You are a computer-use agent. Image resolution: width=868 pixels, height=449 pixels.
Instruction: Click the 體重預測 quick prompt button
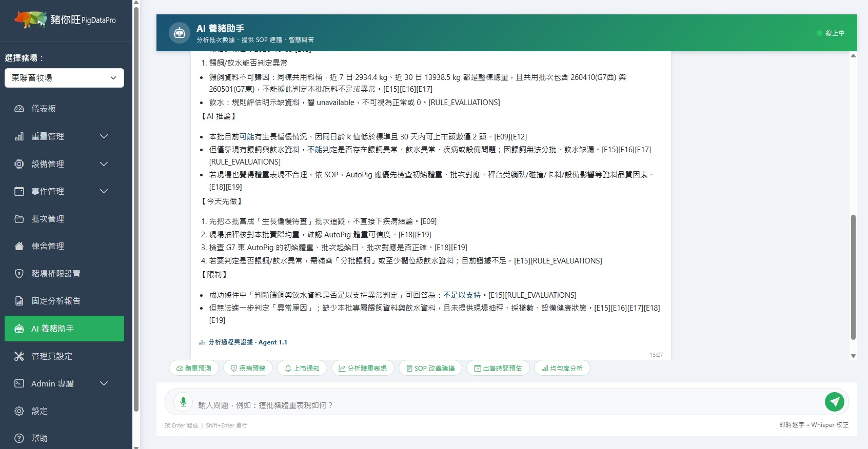194,368
